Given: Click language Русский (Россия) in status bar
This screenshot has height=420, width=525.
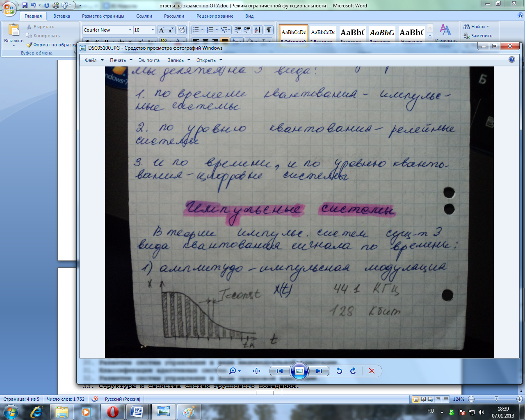Looking at the screenshot, I should [x=123, y=399].
